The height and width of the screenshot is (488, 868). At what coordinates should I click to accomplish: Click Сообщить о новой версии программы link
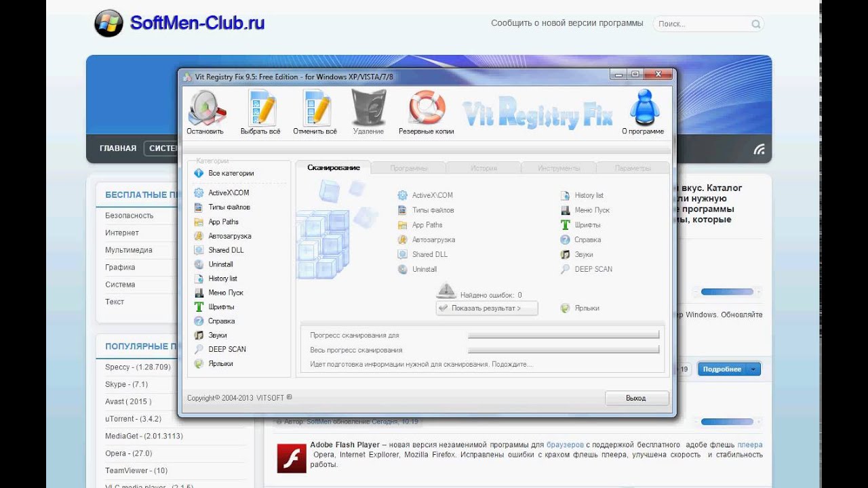[x=567, y=23]
